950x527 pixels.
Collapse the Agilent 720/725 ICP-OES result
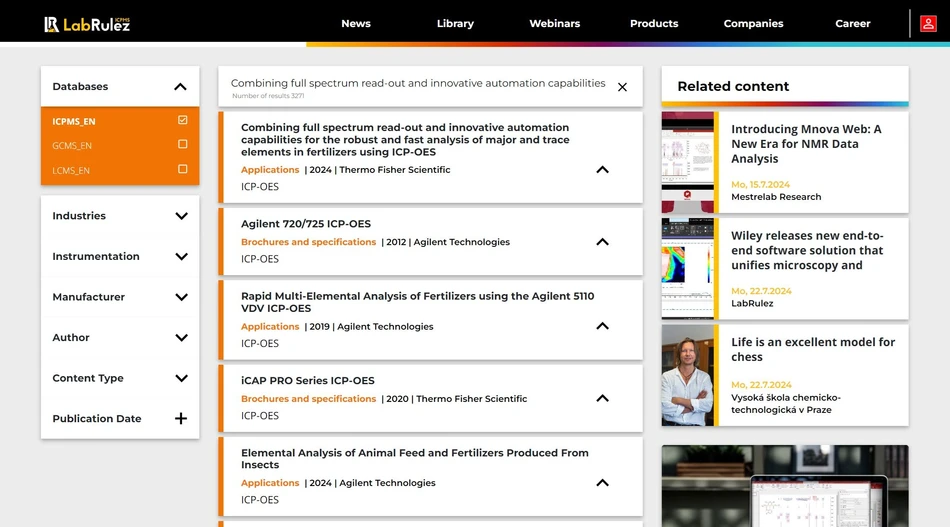point(602,242)
